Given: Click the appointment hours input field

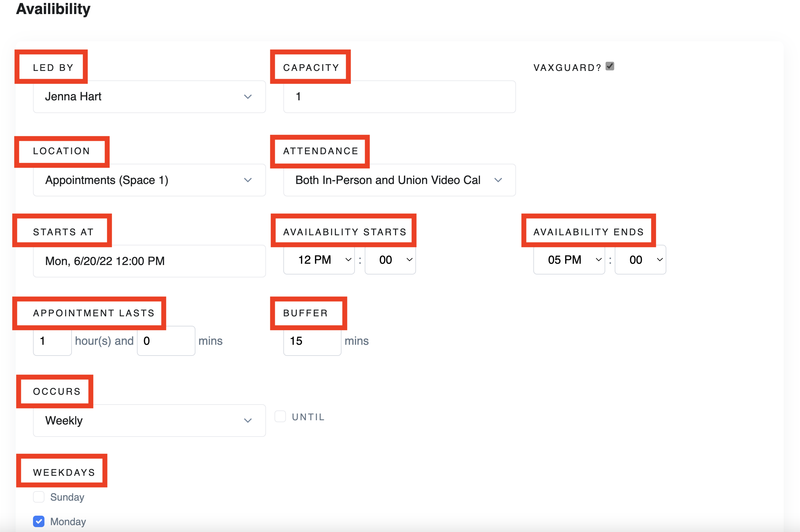Looking at the screenshot, I should (52, 341).
